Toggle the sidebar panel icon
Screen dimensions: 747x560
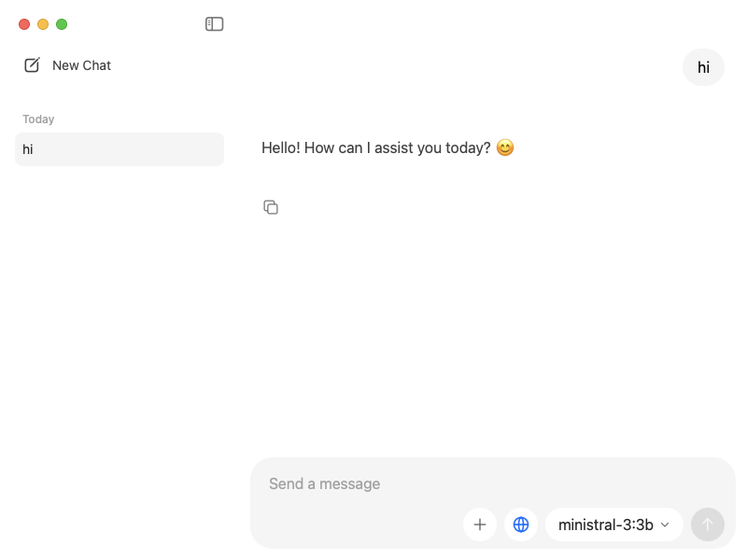(x=215, y=24)
